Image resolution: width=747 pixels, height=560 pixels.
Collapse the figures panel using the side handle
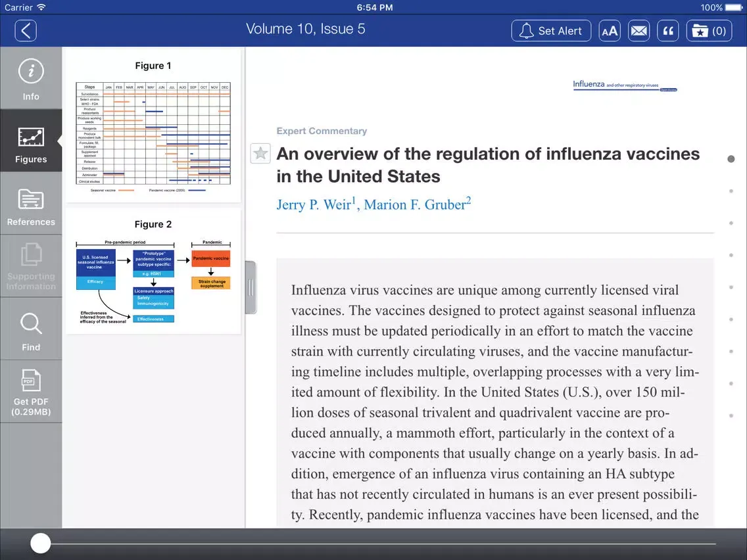coord(251,287)
